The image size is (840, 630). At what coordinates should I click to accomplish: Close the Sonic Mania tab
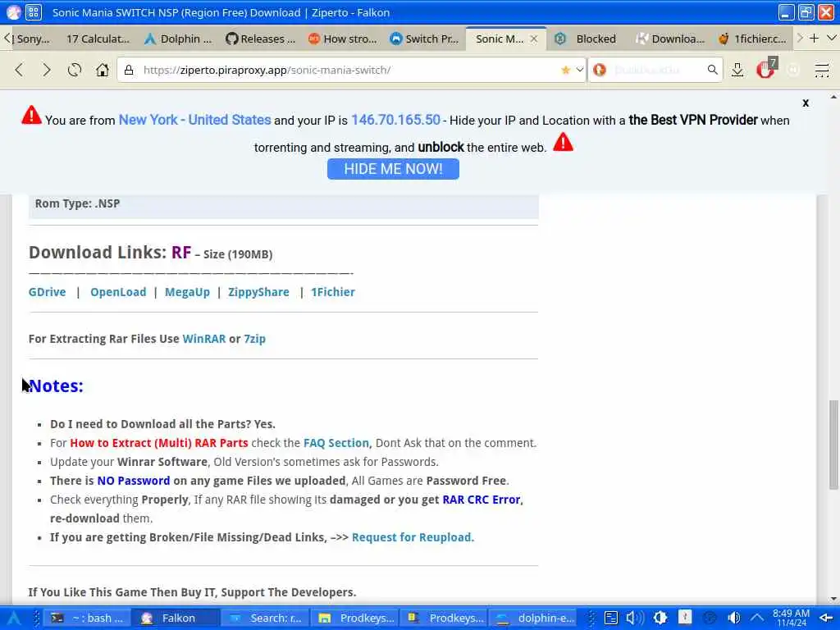(x=533, y=39)
